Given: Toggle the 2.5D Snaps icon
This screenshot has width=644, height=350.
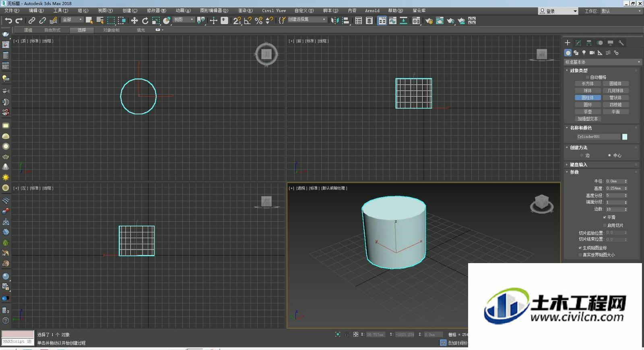Looking at the screenshot, I should point(237,21).
